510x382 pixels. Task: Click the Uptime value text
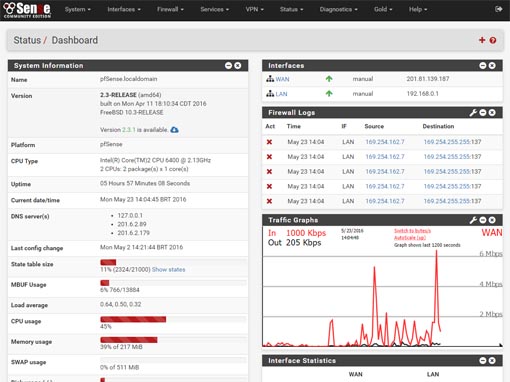click(x=145, y=183)
